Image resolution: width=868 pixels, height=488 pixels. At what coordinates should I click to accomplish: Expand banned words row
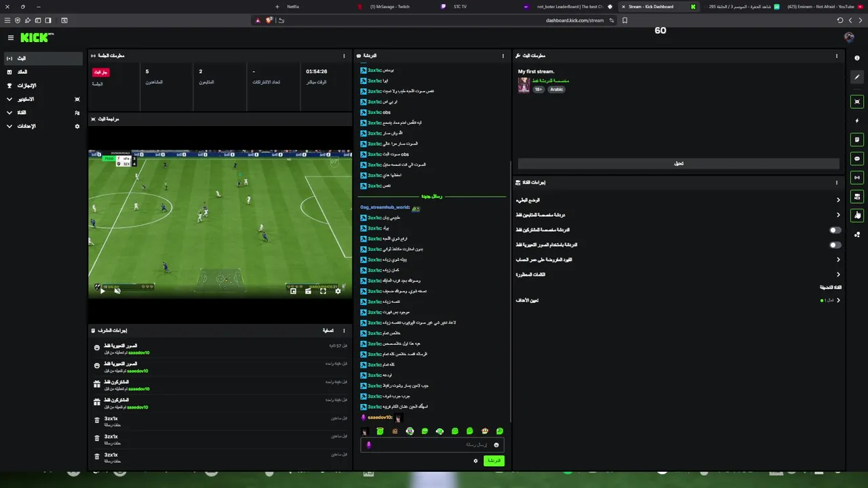678,274
